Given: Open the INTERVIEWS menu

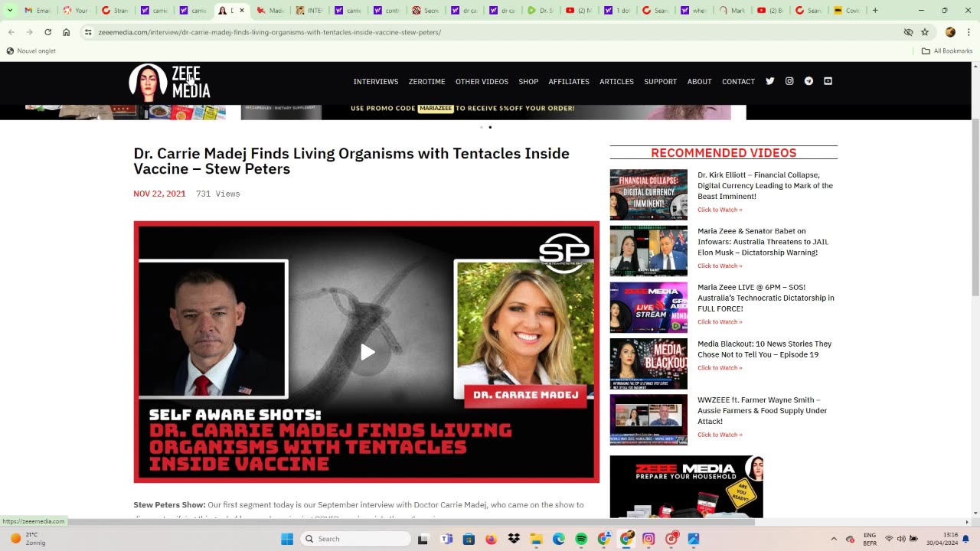Looking at the screenshot, I should tap(376, 82).
